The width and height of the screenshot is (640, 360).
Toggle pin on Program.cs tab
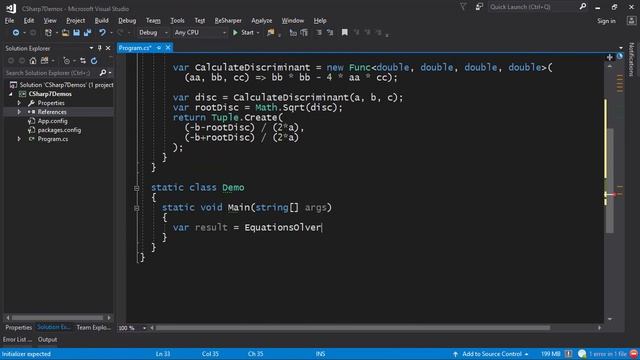point(159,48)
